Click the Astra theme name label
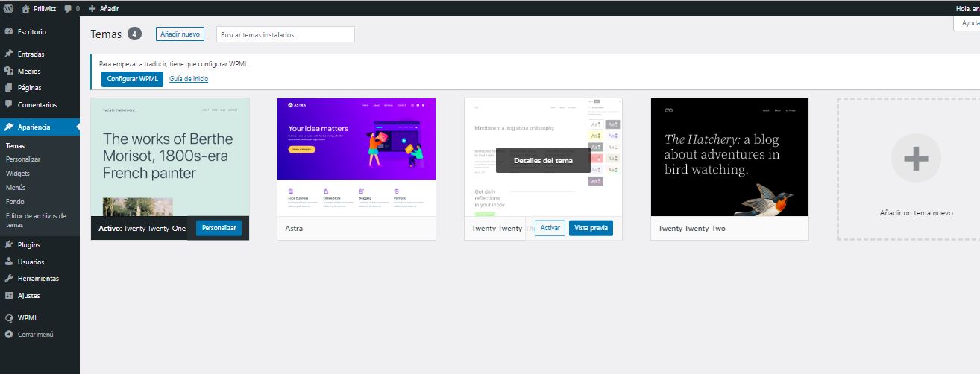 coord(294,228)
